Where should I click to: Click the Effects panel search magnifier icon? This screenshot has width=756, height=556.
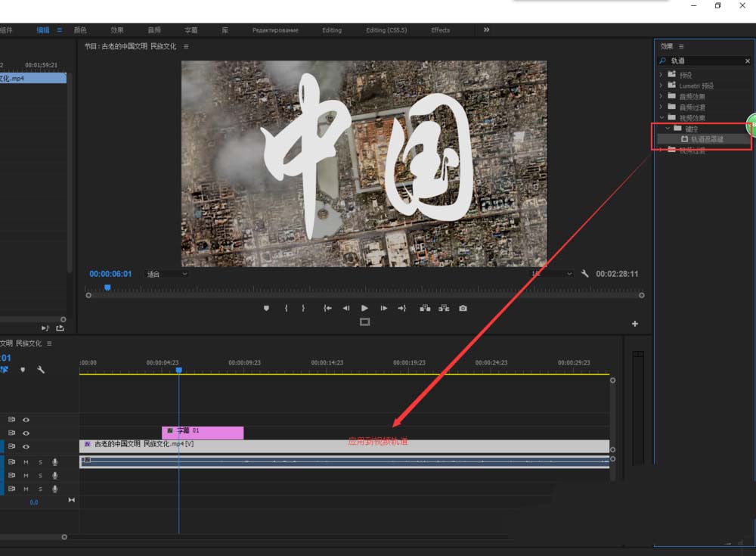click(663, 60)
